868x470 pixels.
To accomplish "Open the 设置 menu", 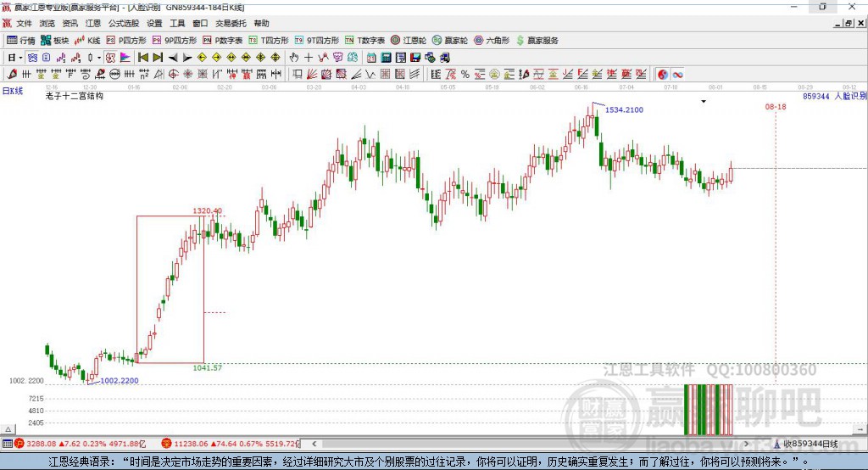I will [x=154, y=23].
